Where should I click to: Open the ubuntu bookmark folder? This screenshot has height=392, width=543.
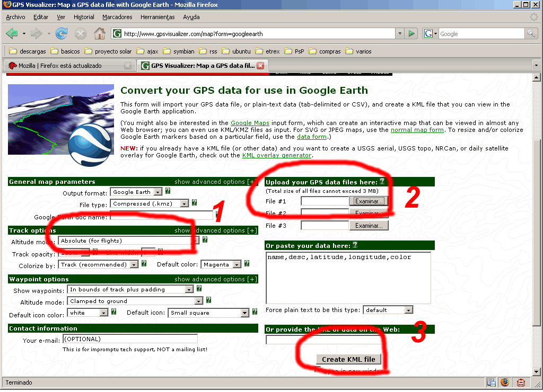(x=236, y=51)
